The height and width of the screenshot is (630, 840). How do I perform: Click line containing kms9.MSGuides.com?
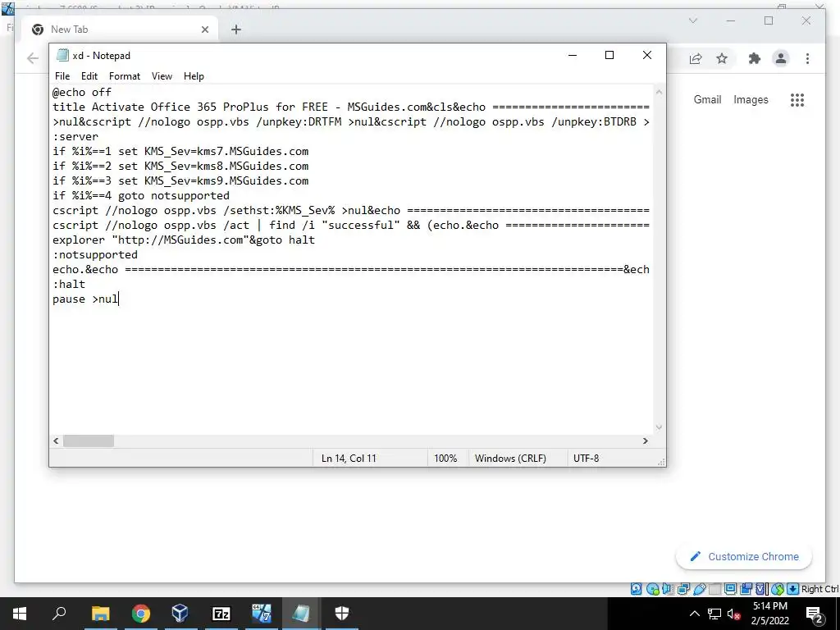pyautogui.click(x=180, y=180)
